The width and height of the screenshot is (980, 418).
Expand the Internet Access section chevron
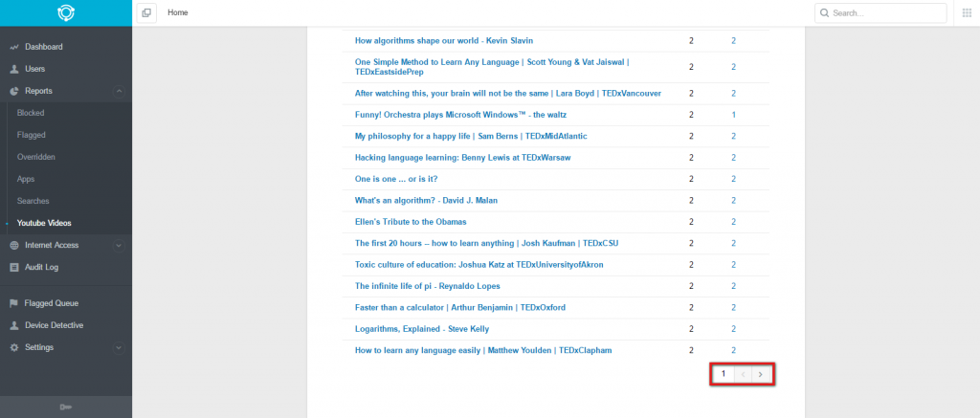(119, 246)
